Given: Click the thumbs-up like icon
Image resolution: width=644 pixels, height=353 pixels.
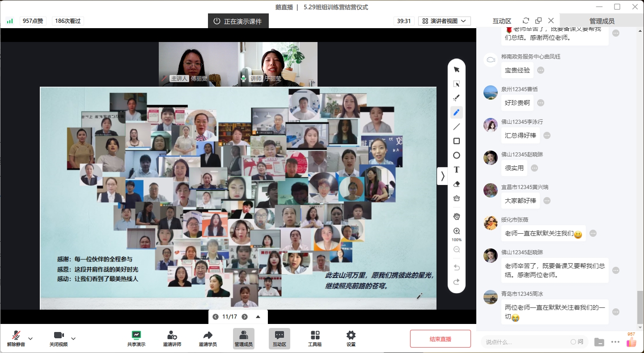Looking at the screenshot, I should (x=631, y=342).
